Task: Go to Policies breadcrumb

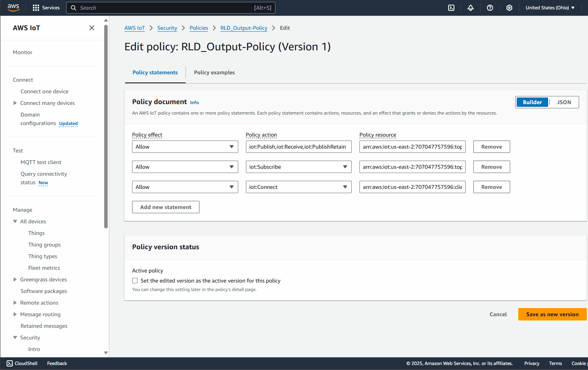Action: [199, 28]
